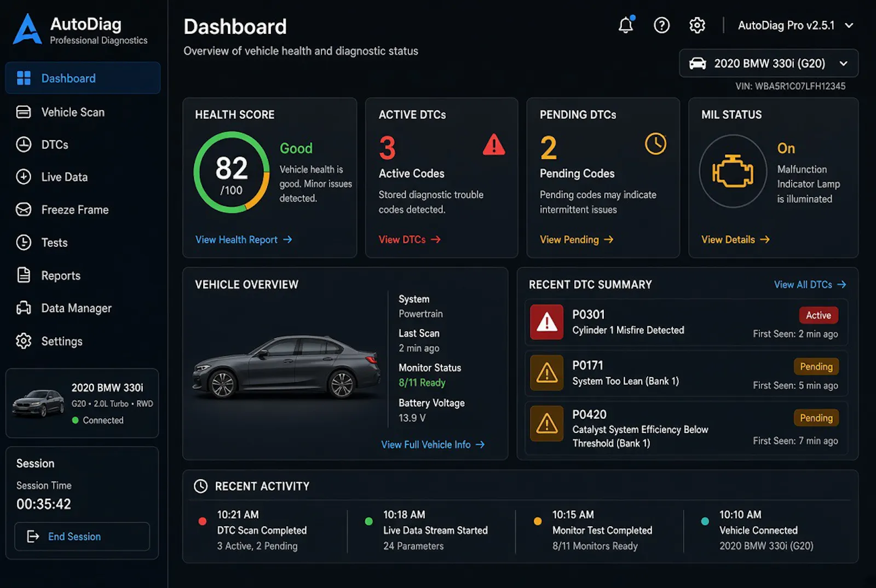Click the Active badge on P0301
Screen dimensions: 876x588
819,315
